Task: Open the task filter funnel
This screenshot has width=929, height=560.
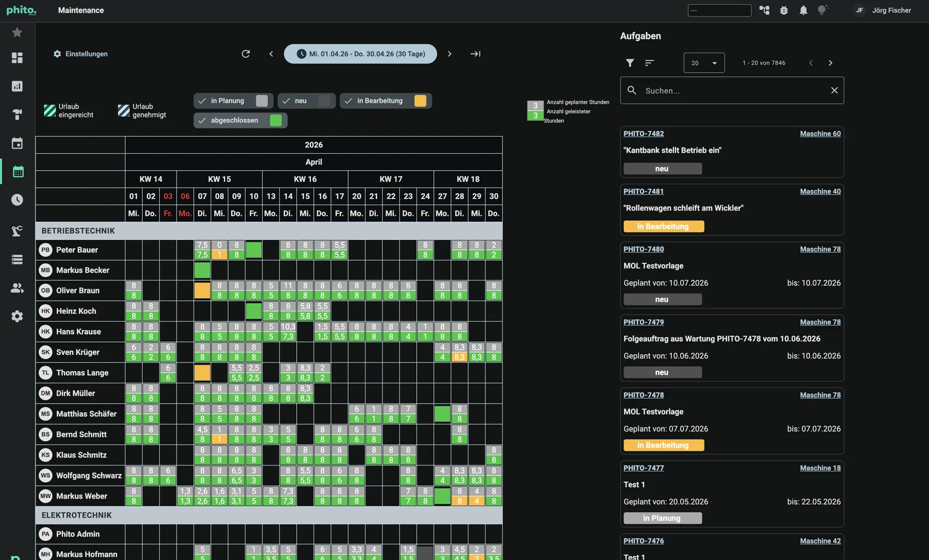Action: [x=630, y=63]
